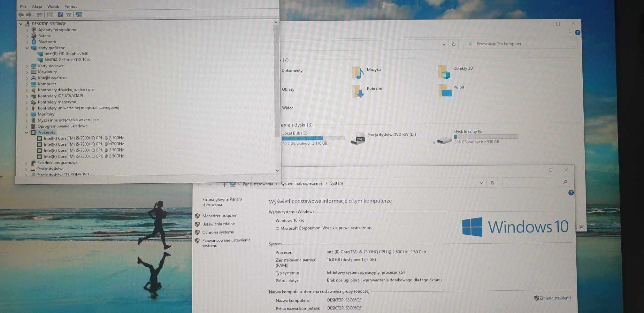This screenshot has height=313, width=644.
Task: Collapse the DESKTOP-S3C06QE root node
Action: (x=21, y=24)
